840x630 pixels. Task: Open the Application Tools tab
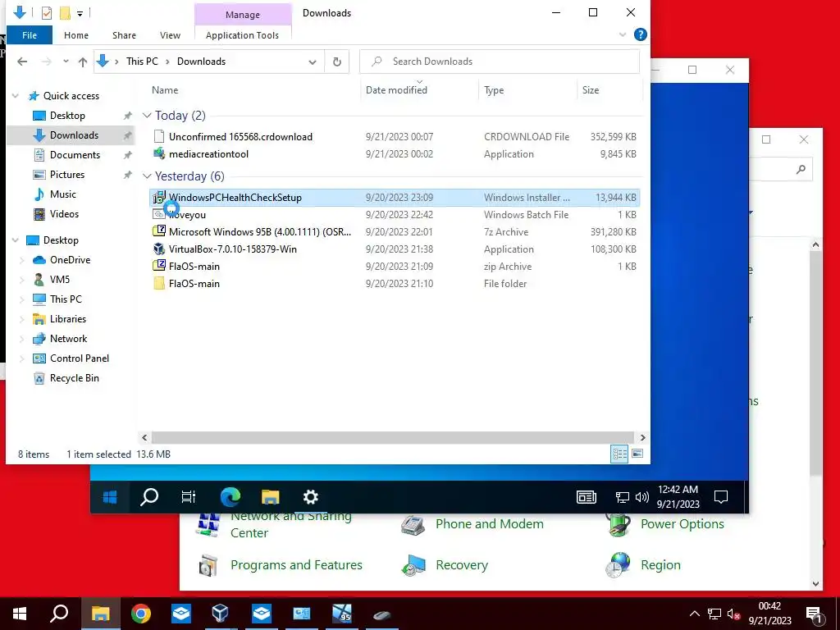coord(242,34)
